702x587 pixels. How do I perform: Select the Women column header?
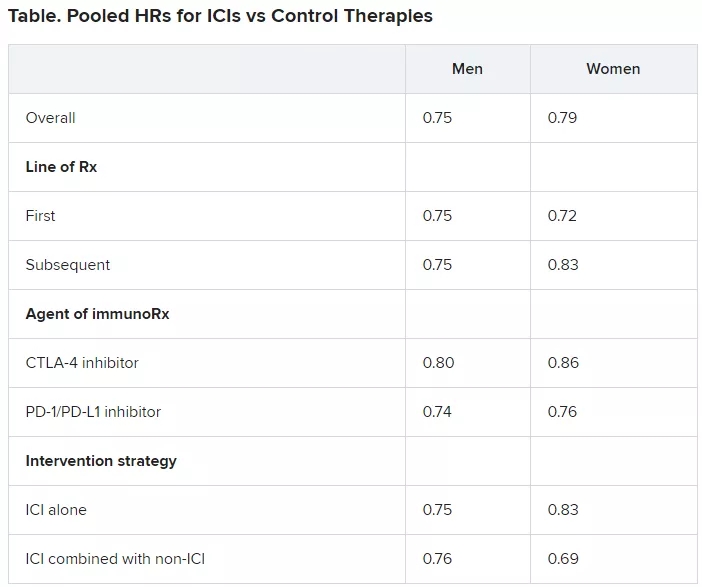pyautogui.click(x=613, y=69)
